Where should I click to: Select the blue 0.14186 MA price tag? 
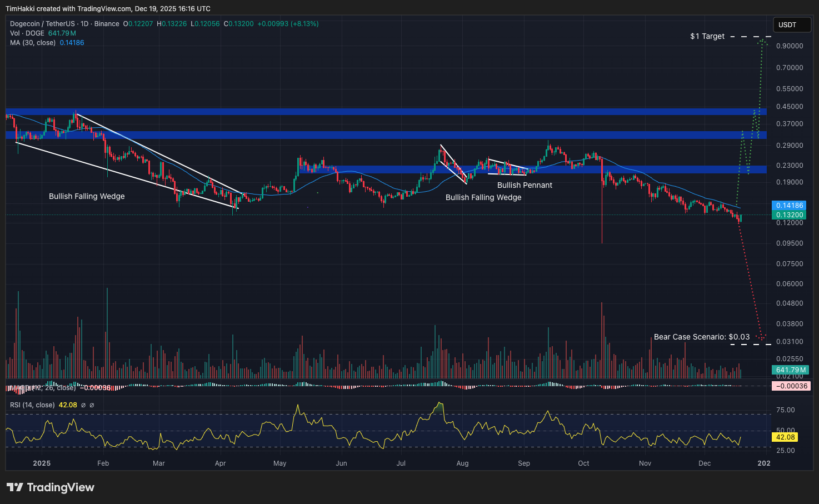click(790, 206)
